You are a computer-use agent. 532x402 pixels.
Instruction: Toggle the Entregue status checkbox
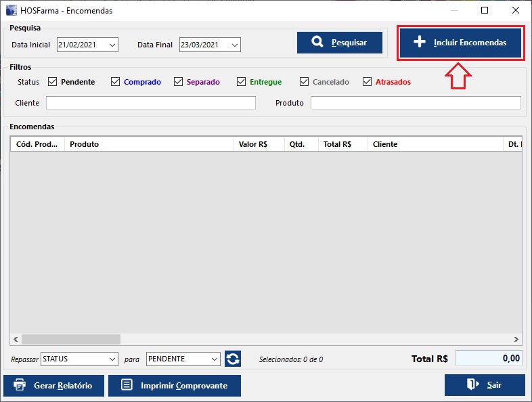coord(242,82)
